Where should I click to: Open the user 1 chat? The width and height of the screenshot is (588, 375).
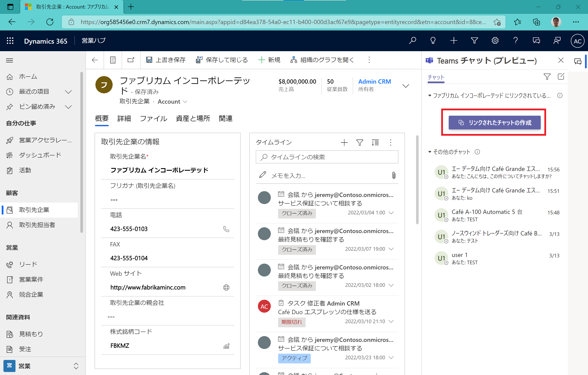(497, 258)
